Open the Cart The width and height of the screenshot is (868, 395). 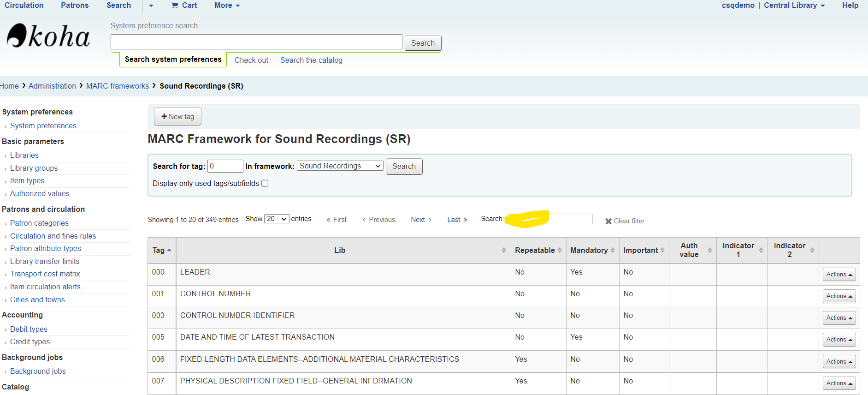click(184, 6)
